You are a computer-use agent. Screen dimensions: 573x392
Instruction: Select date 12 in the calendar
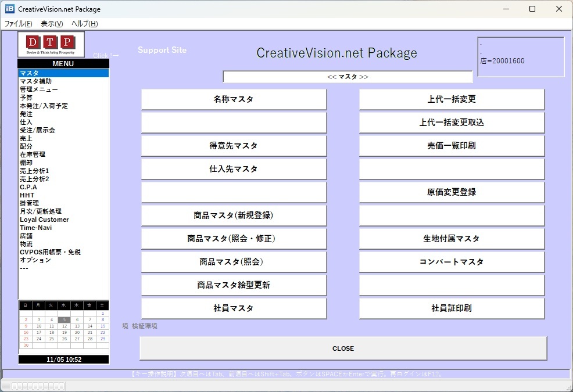65,326
